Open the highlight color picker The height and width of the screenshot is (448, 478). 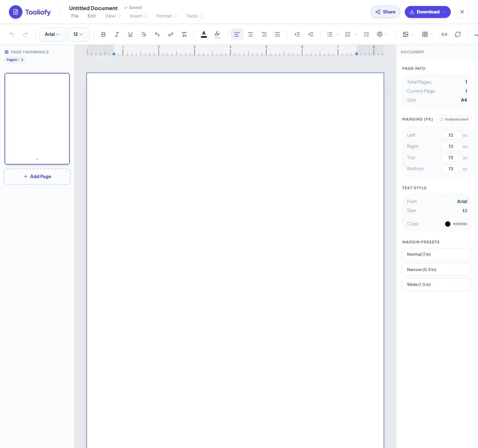(217, 34)
